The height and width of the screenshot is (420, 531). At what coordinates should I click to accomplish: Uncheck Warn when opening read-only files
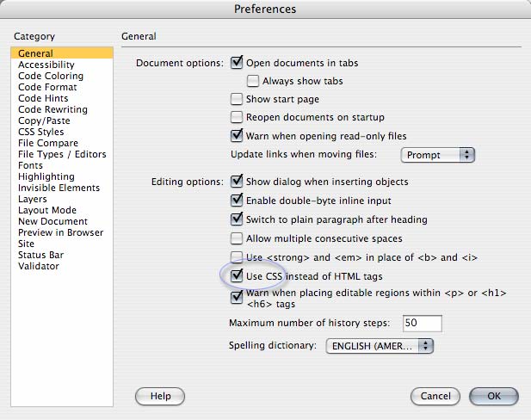(237, 136)
